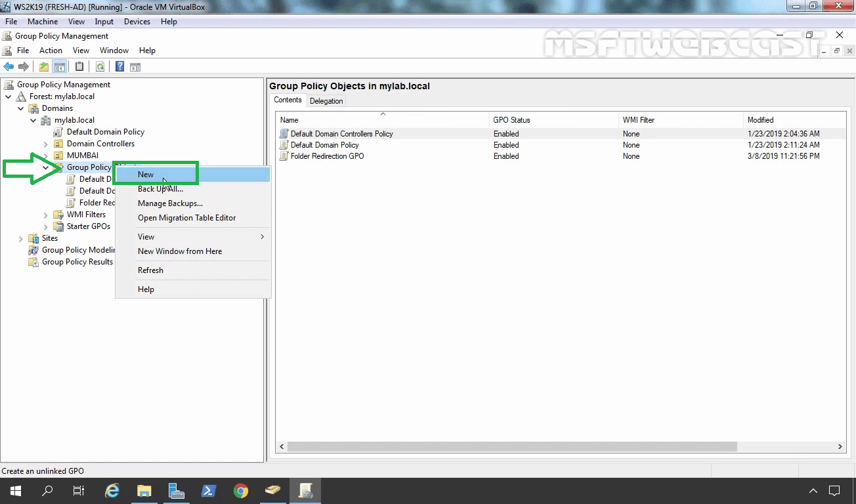Open VirtualBox Input menu
856x504 pixels.
[x=104, y=22]
